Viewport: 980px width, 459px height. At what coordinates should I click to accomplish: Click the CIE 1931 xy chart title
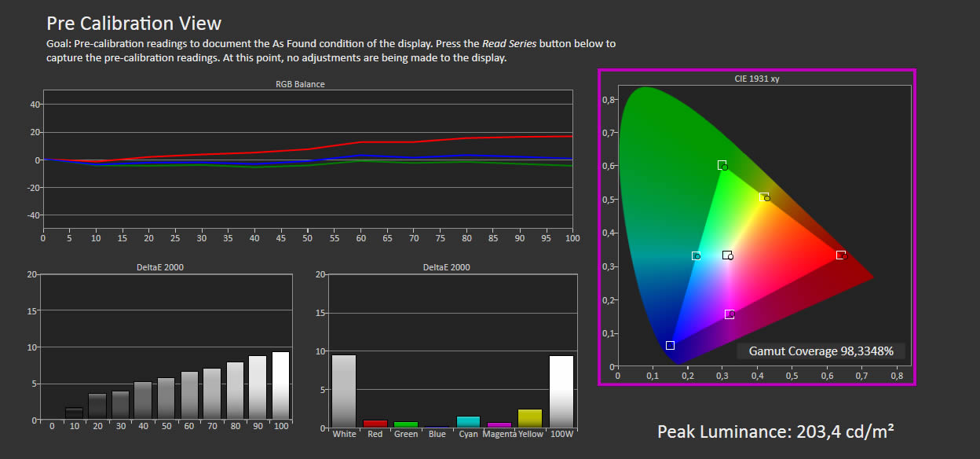pyautogui.click(x=757, y=79)
